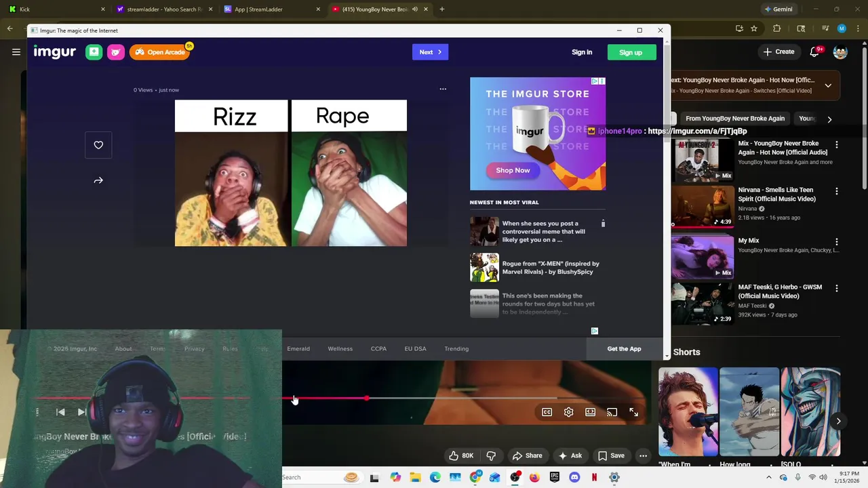Toggle closed captions on the player
The height and width of the screenshot is (488, 868).
point(547,412)
